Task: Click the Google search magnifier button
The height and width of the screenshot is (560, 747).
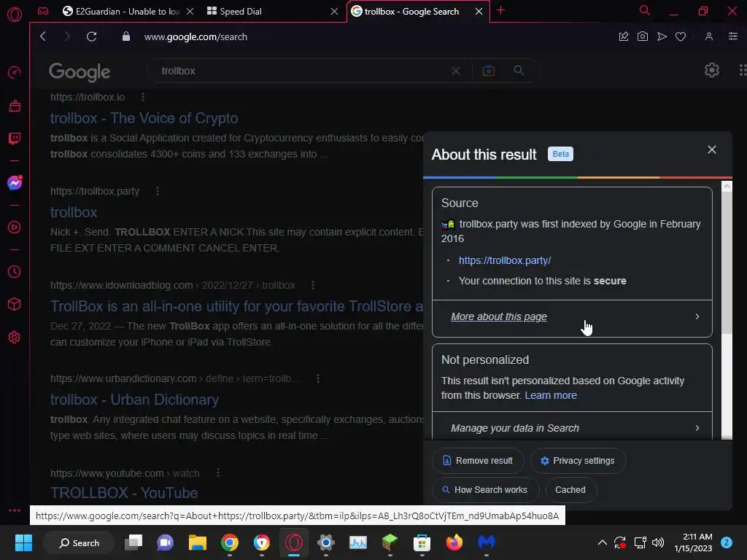Action: coord(519,71)
